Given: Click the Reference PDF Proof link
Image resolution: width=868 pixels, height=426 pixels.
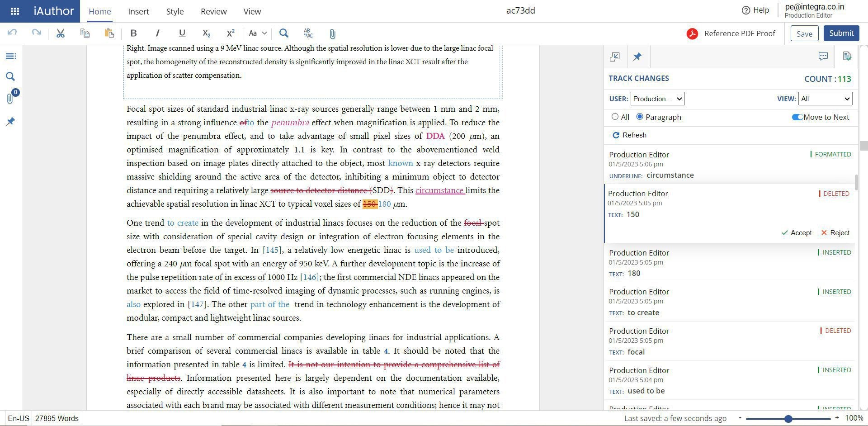Looking at the screenshot, I should coord(740,33).
